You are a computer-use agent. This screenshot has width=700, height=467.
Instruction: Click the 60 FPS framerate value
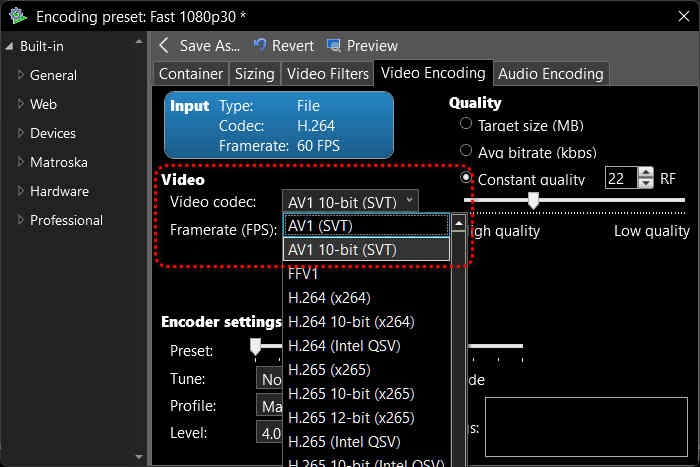coord(318,146)
